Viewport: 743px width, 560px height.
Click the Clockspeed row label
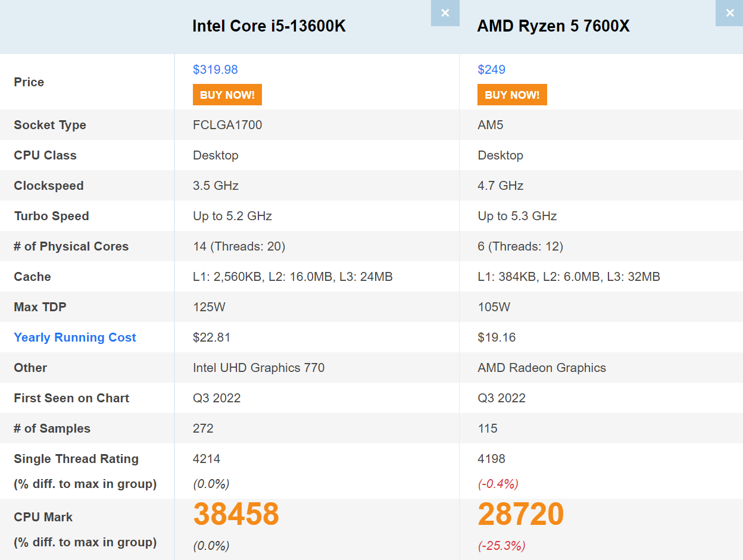[49, 186]
